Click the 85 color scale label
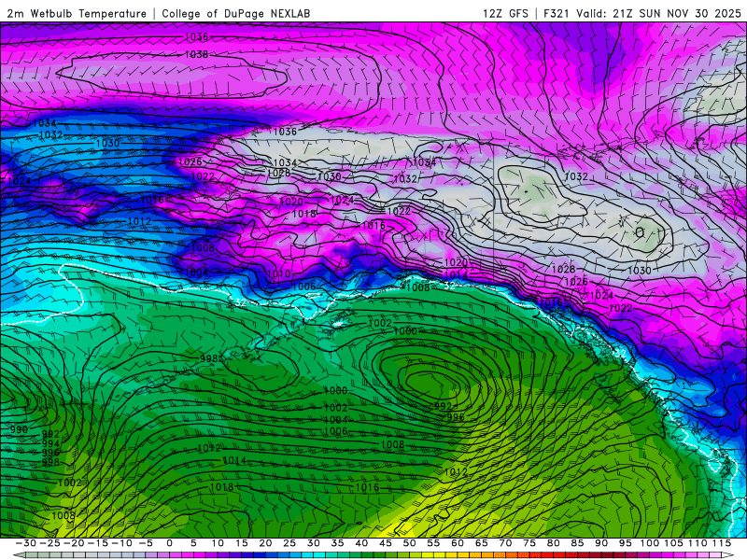Viewport: 747px width, 560px height. click(x=577, y=543)
